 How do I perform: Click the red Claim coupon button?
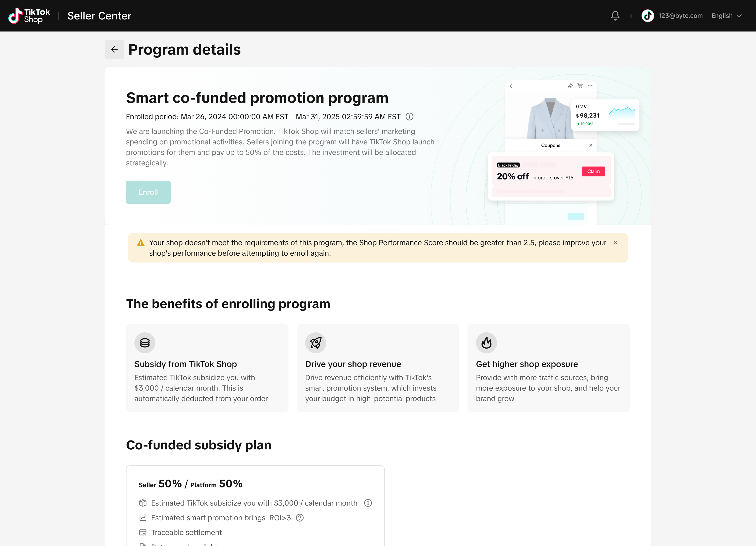pos(593,171)
